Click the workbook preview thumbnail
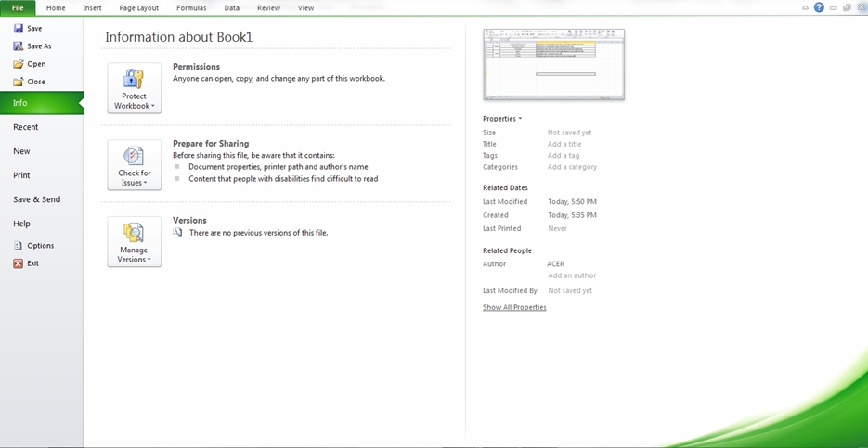The image size is (868, 448). 553,64
